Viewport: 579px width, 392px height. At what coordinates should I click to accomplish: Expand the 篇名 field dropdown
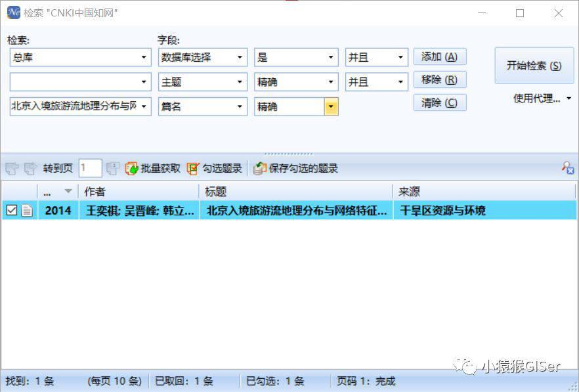(x=240, y=106)
